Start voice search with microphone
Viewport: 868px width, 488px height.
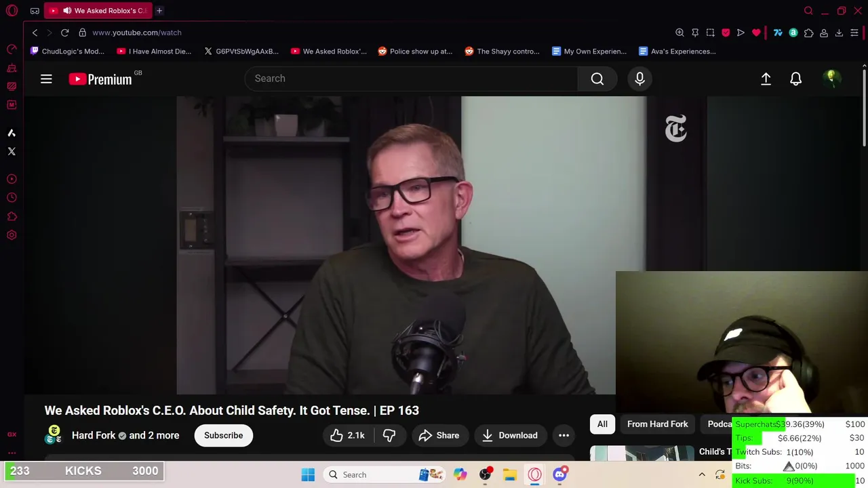[x=639, y=79]
